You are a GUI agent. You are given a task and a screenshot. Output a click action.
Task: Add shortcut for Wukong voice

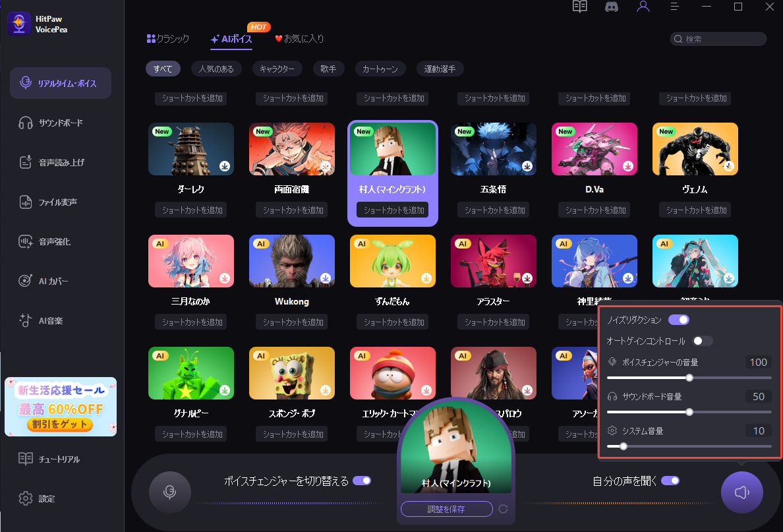point(292,322)
